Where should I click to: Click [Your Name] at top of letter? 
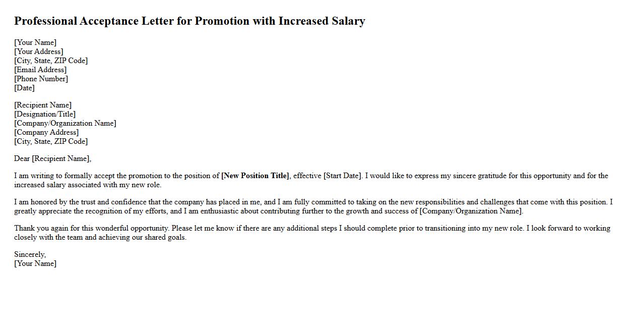(35, 42)
